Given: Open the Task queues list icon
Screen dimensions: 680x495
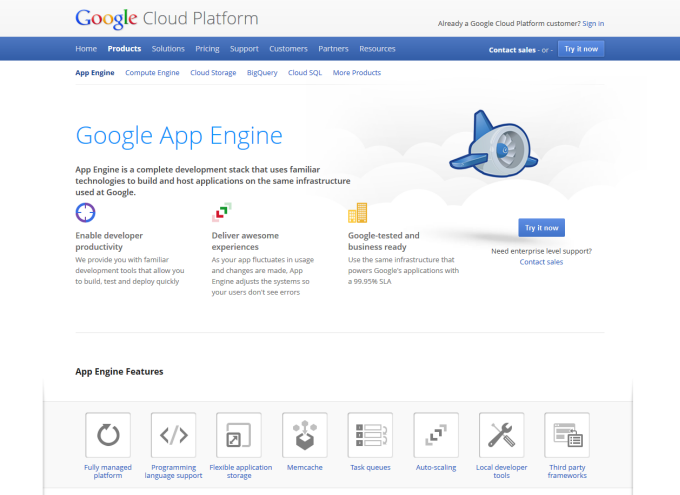Looking at the screenshot, I should tap(370, 435).
